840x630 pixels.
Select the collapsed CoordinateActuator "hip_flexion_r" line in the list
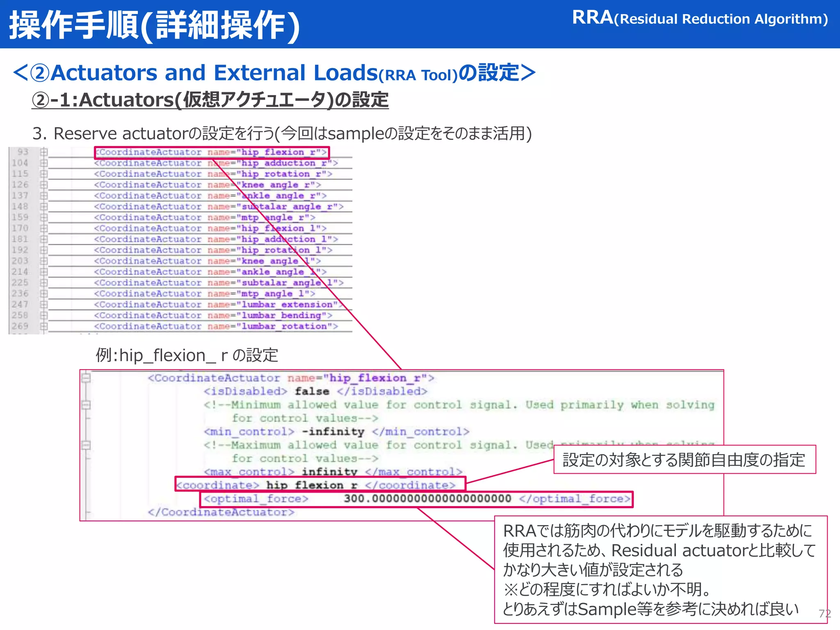point(211,152)
